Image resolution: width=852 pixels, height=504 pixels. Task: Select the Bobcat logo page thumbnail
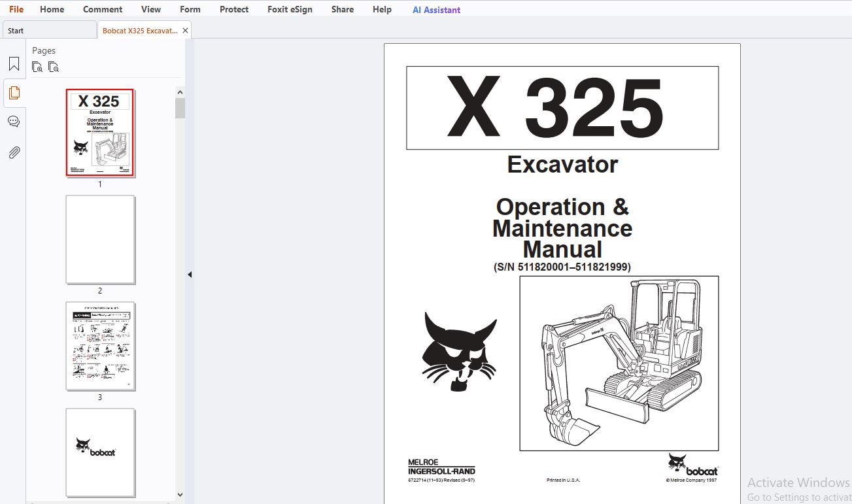(x=100, y=452)
